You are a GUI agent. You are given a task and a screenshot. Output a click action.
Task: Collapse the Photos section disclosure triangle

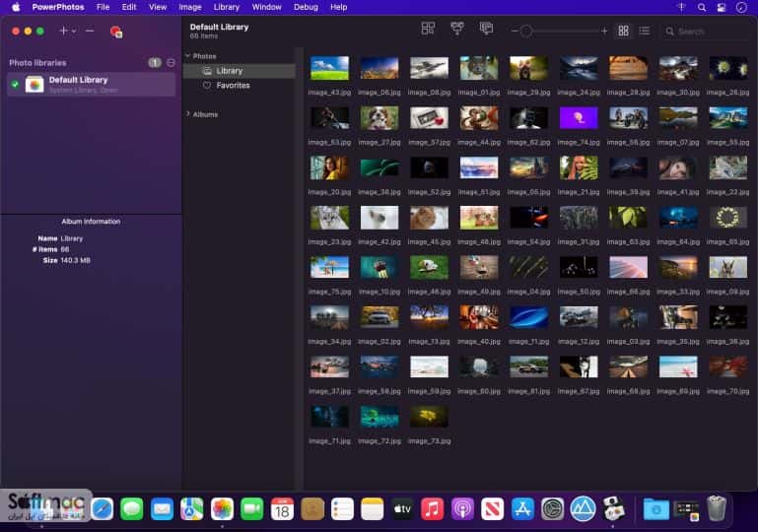(x=187, y=56)
